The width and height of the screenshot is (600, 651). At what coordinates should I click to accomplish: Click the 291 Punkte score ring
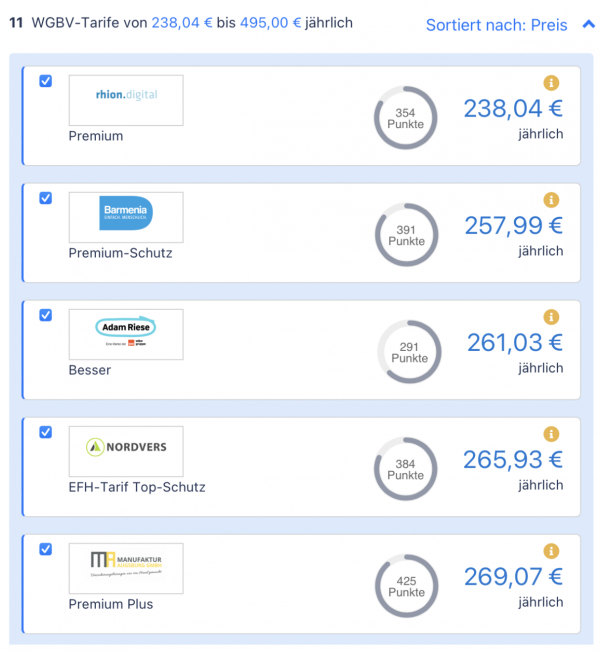409,352
